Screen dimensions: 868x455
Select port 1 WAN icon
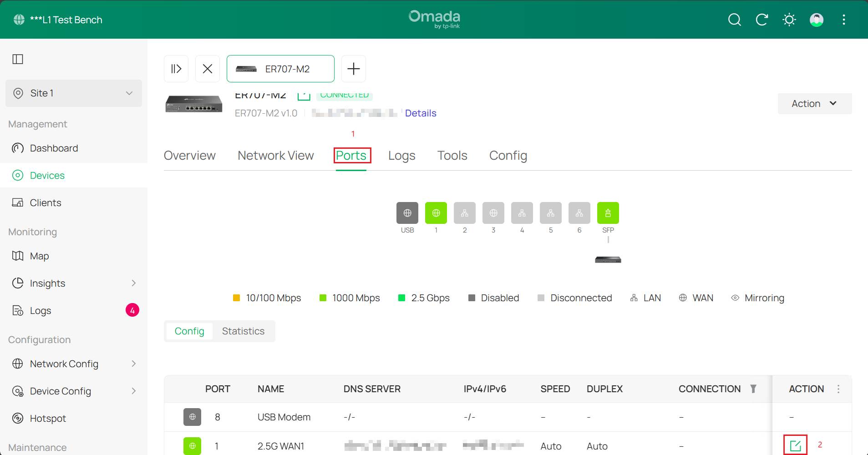click(436, 213)
